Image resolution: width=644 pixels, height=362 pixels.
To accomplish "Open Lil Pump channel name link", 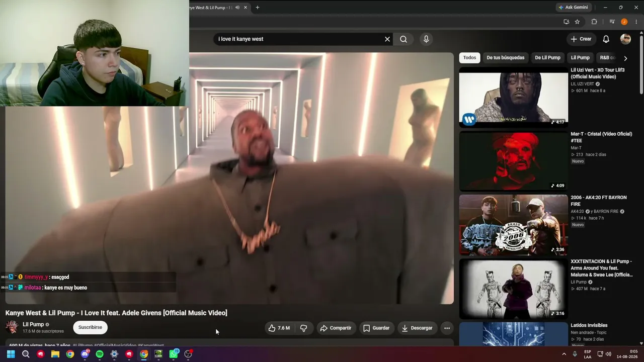I will click(33, 324).
